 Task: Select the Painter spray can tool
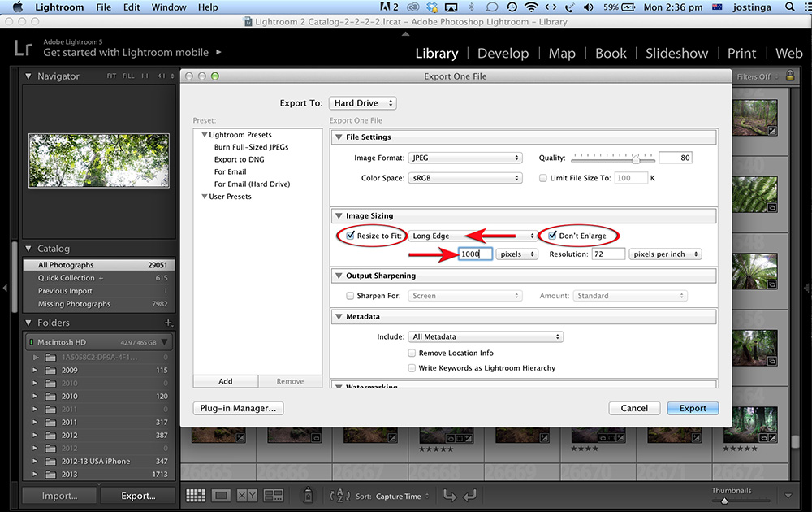click(309, 495)
